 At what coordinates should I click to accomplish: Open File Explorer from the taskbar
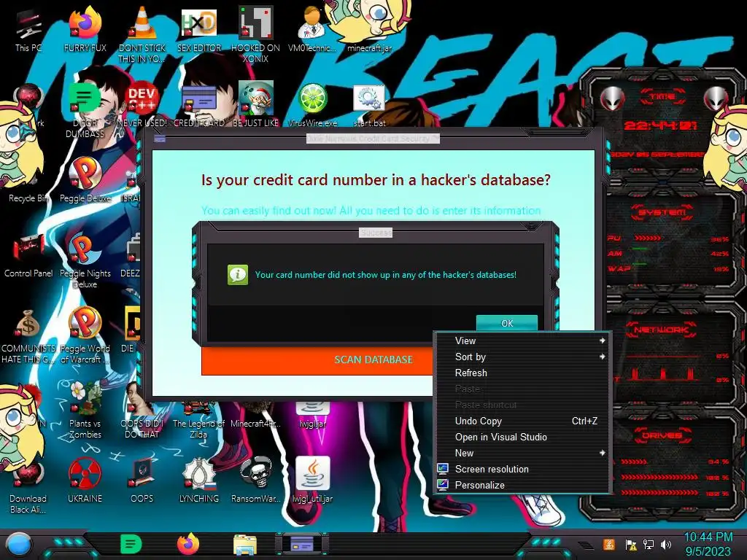click(245, 545)
